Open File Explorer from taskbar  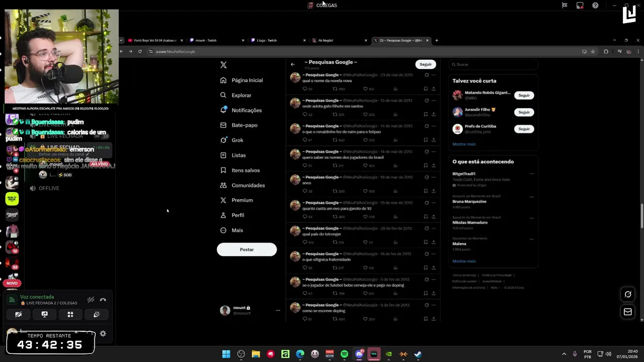pos(256,354)
